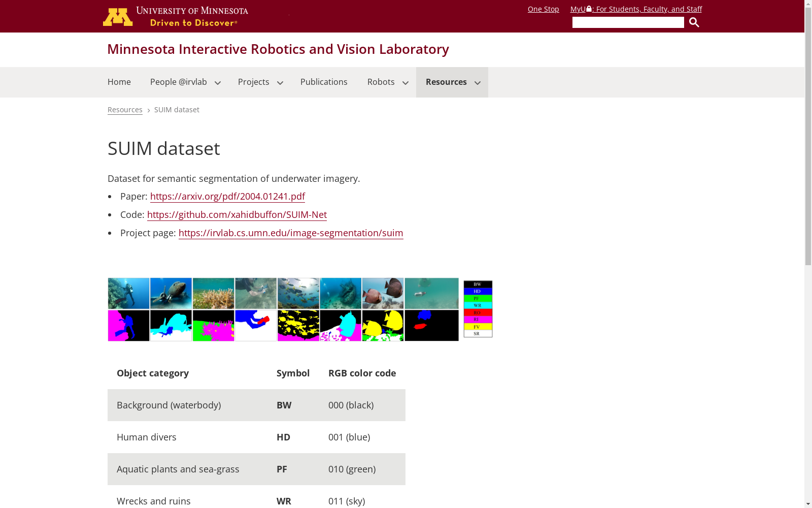Image resolution: width=812 pixels, height=508 pixels.
Task: Open MyU: For Students, Faculty, and Staff link
Action: coord(636,9)
